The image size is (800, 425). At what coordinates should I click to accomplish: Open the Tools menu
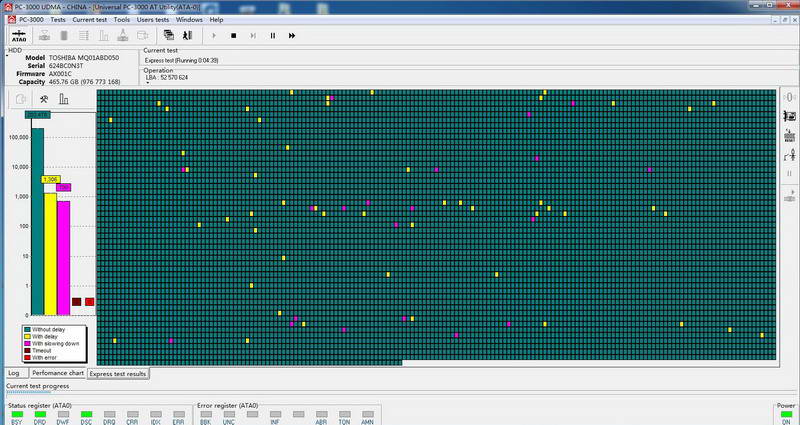(121, 19)
